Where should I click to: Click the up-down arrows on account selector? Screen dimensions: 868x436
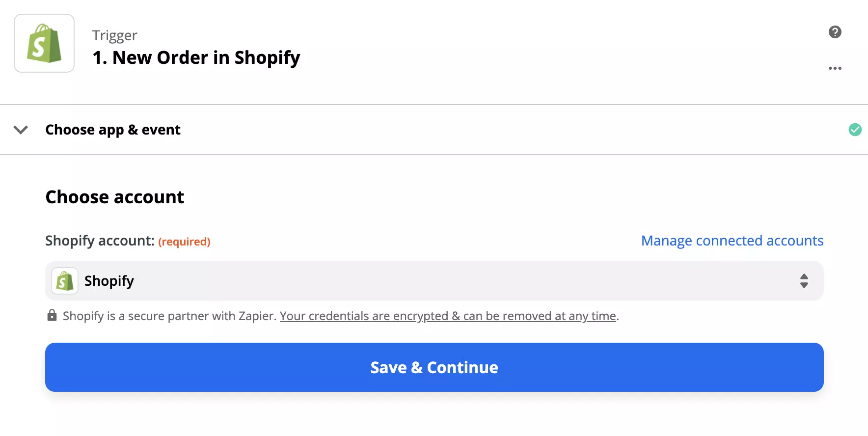804,280
